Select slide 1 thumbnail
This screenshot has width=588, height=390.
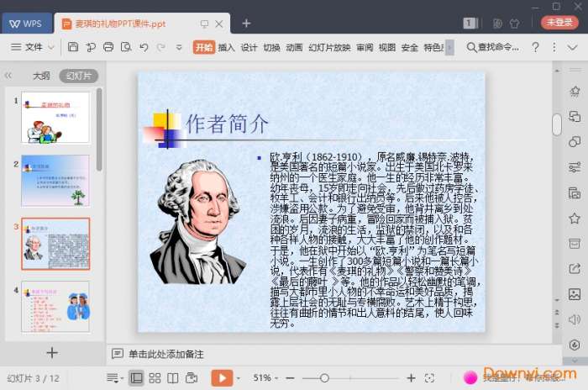(55, 118)
